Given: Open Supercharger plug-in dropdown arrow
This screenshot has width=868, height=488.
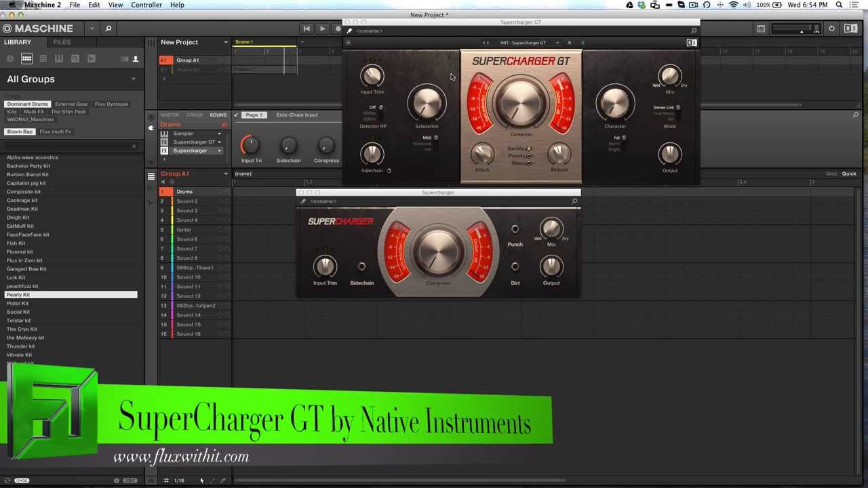Looking at the screenshot, I should pyautogui.click(x=219, y=150).
